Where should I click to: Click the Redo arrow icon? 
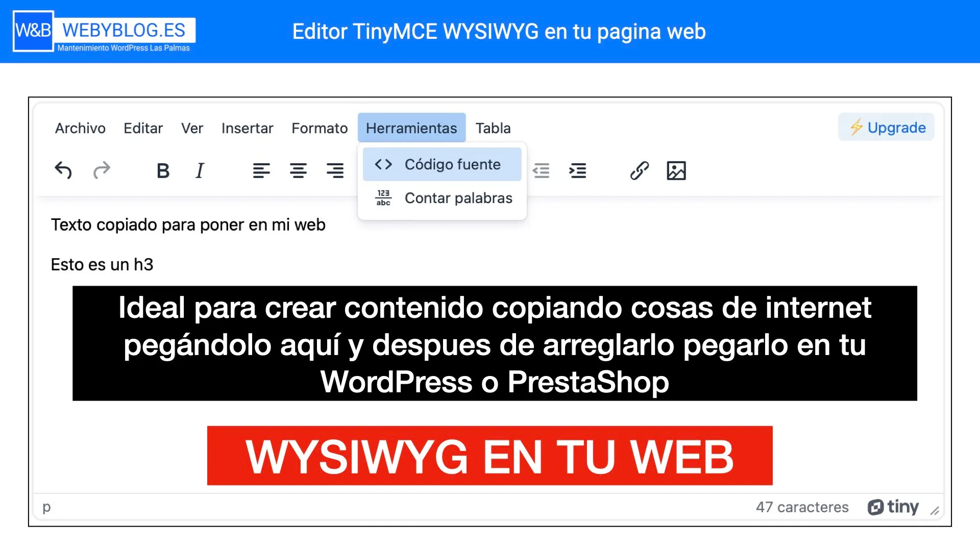pos(102,170)
